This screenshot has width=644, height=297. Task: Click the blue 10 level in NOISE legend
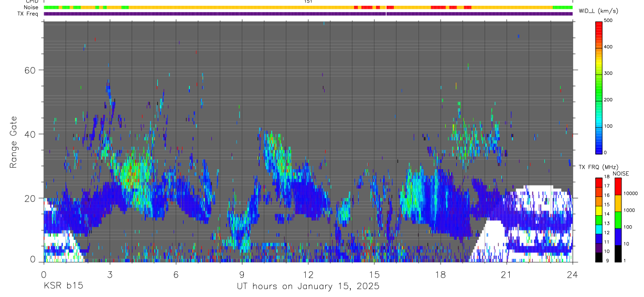618,237
